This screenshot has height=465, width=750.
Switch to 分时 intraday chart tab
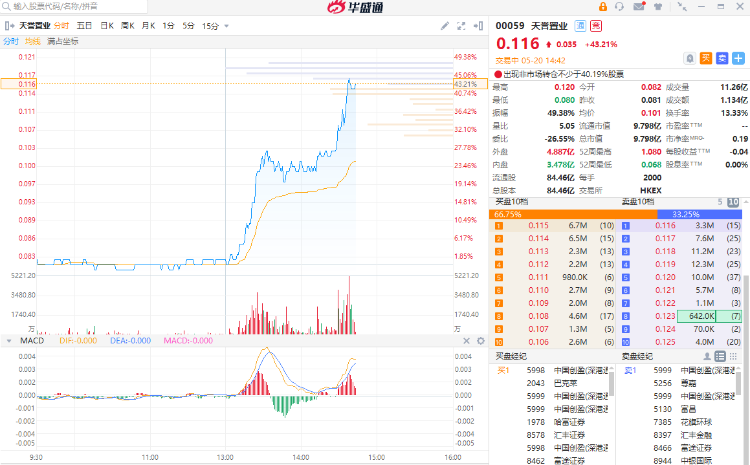pos(61,26)
